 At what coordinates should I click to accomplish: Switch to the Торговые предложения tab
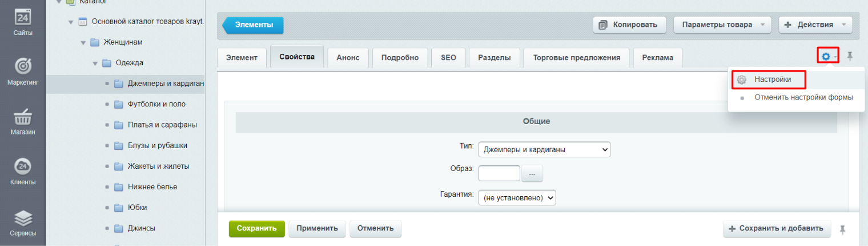[576, 58]
